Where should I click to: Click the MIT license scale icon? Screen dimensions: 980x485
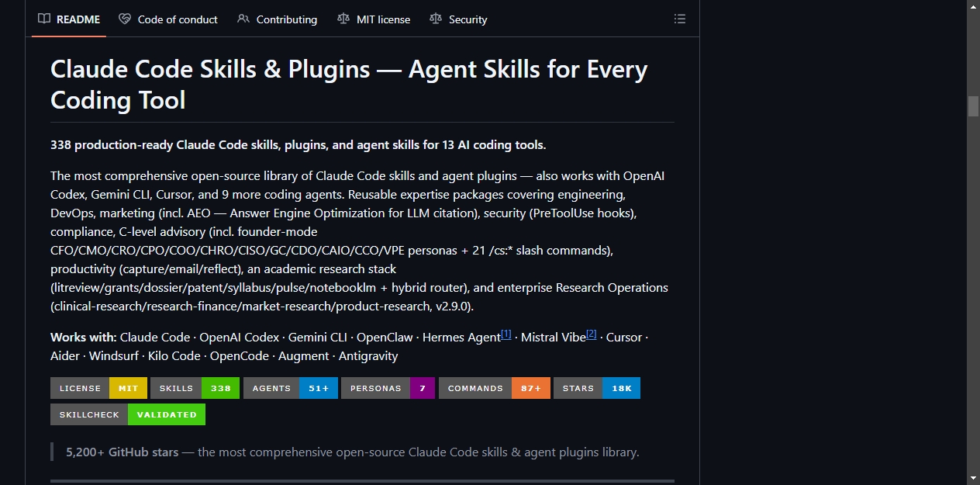coord(343,19)
